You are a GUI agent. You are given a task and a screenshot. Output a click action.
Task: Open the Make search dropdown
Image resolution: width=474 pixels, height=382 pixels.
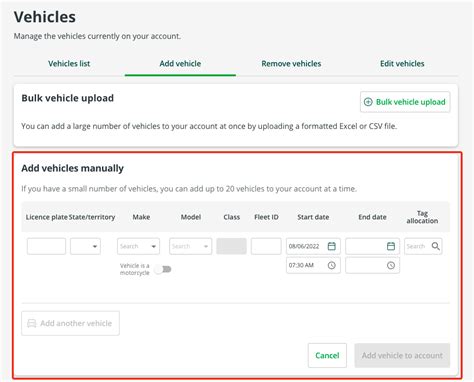(138, 246)
